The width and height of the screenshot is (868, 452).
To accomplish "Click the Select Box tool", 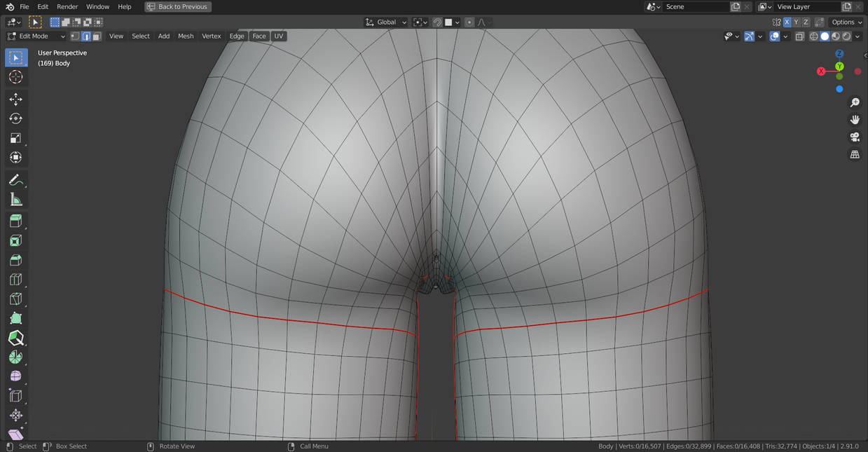I will pos(16,57).
